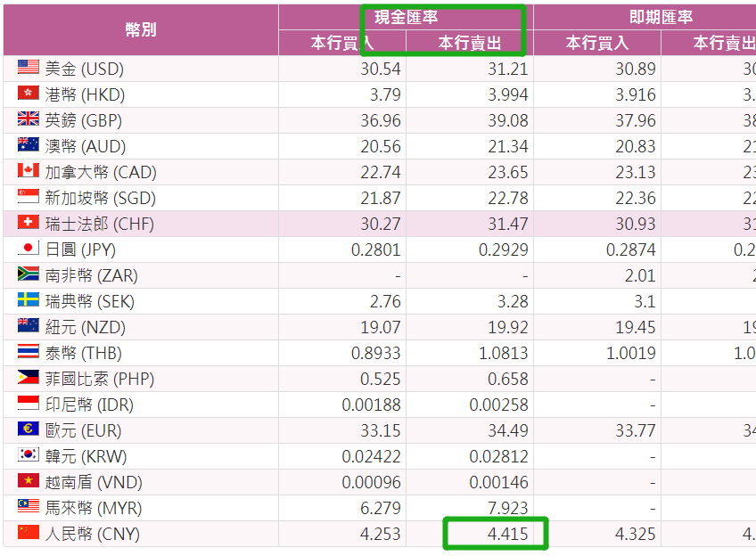The image size is (756, 556).
Task: Click the Sweden flag for SEK
Action: tap(29, 300)
